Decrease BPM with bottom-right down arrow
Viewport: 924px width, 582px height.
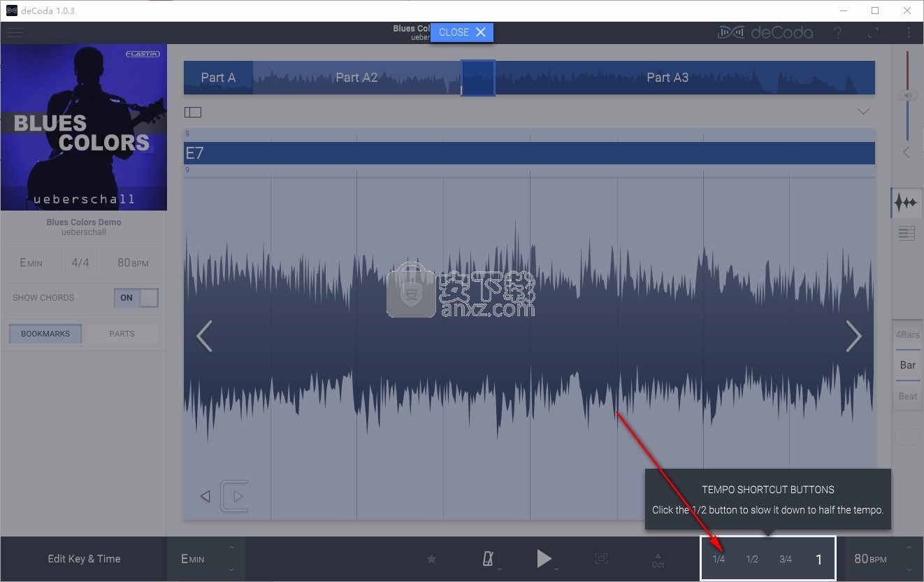tap(909, 569)
